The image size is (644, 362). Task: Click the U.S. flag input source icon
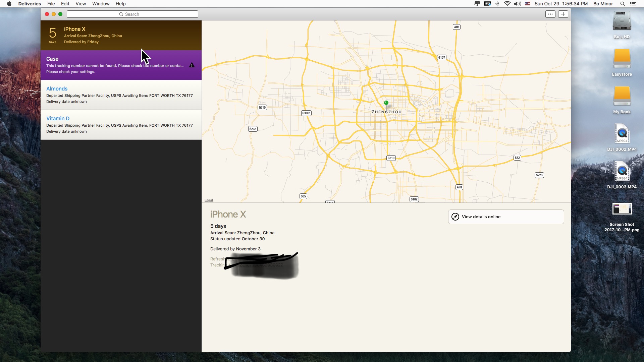coord(528,4)
